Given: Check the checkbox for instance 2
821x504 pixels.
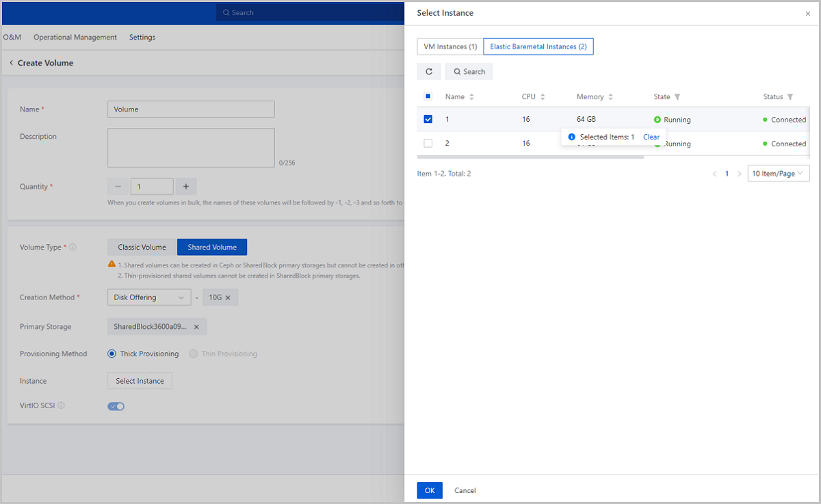Looking at the screenshot, I should click(x=428, y=144).
